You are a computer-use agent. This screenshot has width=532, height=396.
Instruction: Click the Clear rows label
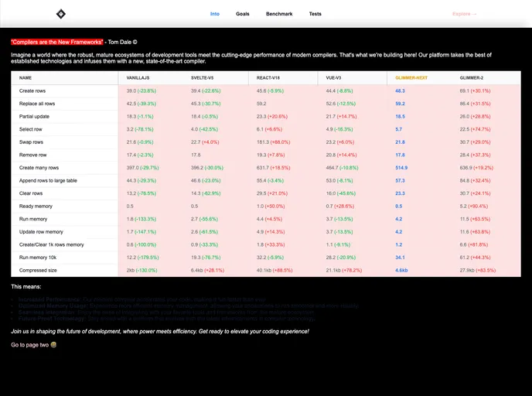click(x=31, y=193)
